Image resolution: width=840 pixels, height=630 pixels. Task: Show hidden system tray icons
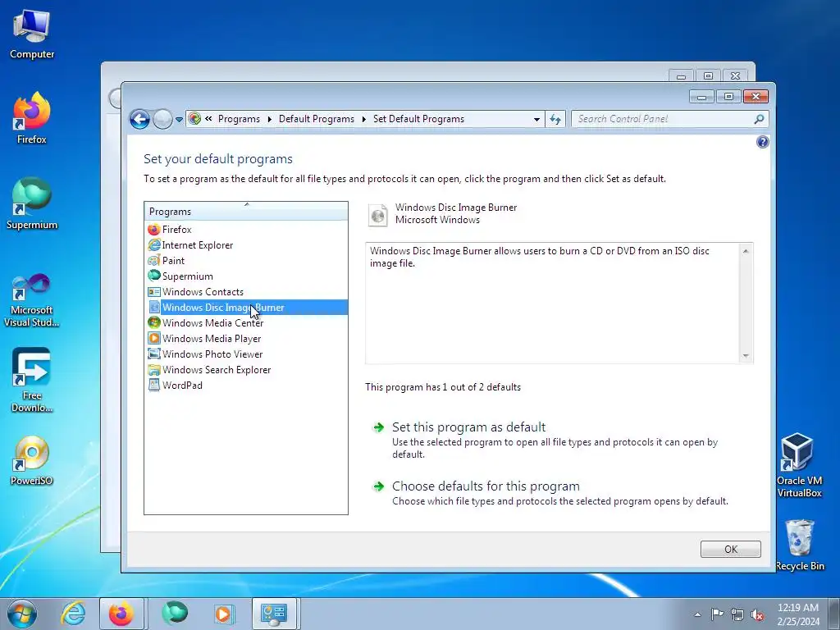[x=697, y=614]
